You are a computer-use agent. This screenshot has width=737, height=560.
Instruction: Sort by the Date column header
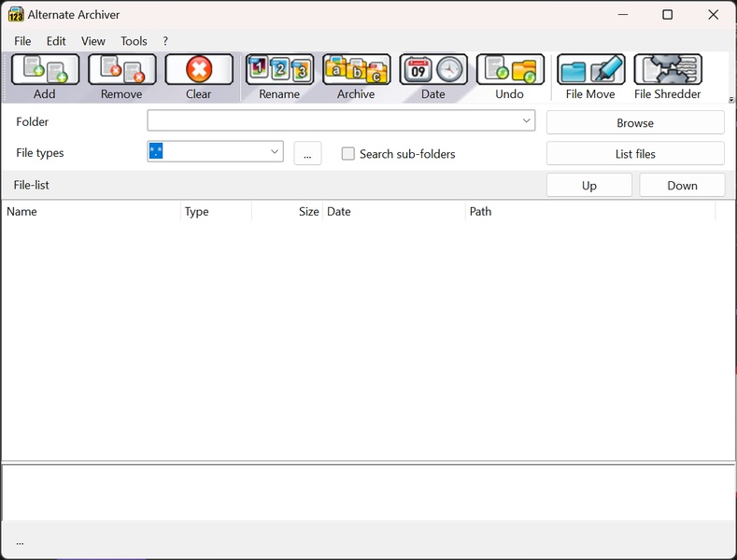click(394, 212)
